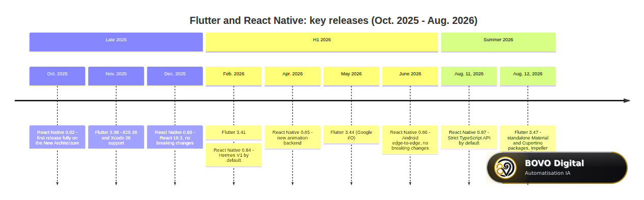Screen dimensions: 644x200
Task: Click the timeline arrowhead at right end
Action: 627,101
